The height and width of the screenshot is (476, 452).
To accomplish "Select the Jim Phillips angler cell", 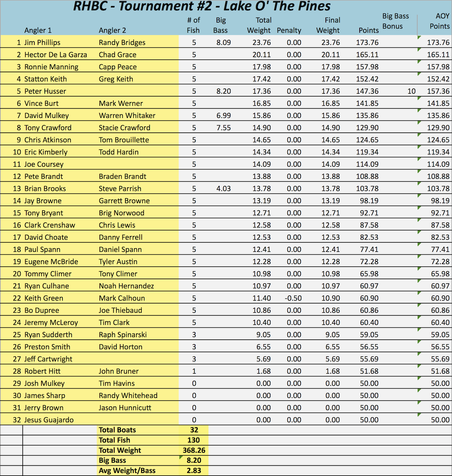I will pos(42,43).
